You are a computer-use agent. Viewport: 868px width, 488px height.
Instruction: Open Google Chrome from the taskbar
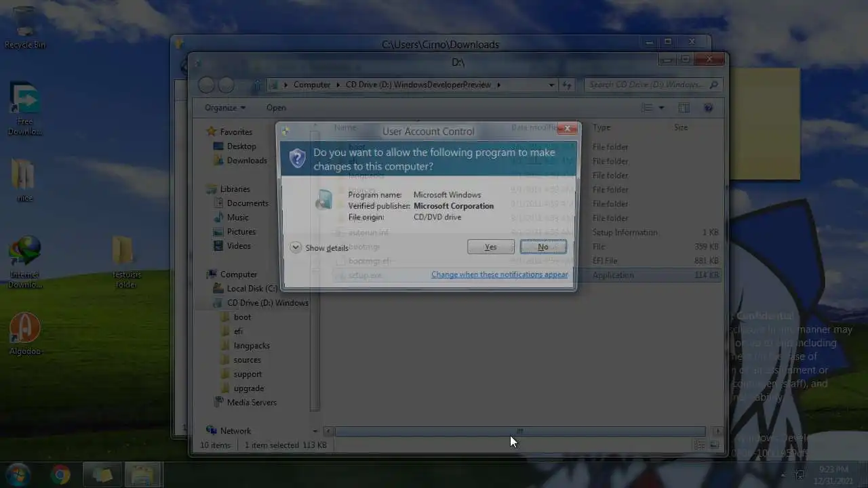click(x=60, y=475)
